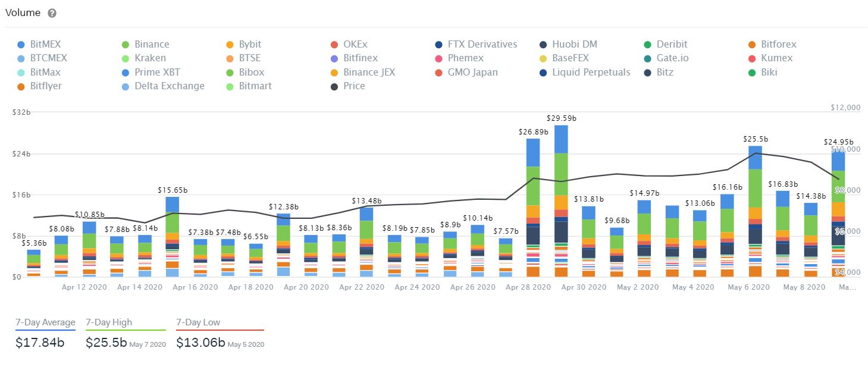Select the $29.59b volume bar
The width and height of the screenshot is (868, 367).
coord(561,201)
